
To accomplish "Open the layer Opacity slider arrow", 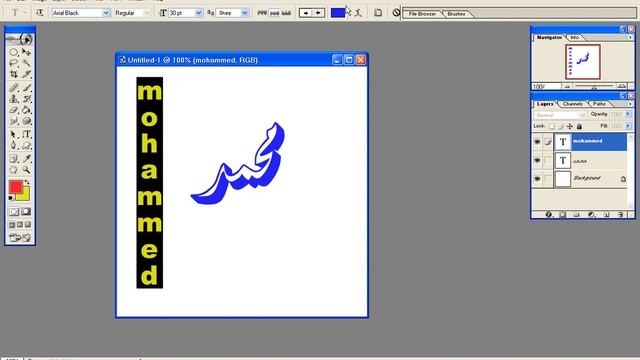I will [x=628, y=114].
